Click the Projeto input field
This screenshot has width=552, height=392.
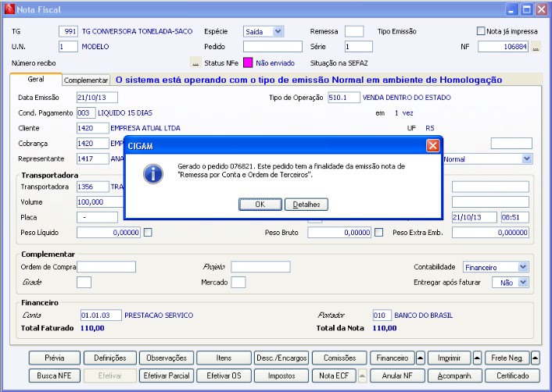coord(261,267)
